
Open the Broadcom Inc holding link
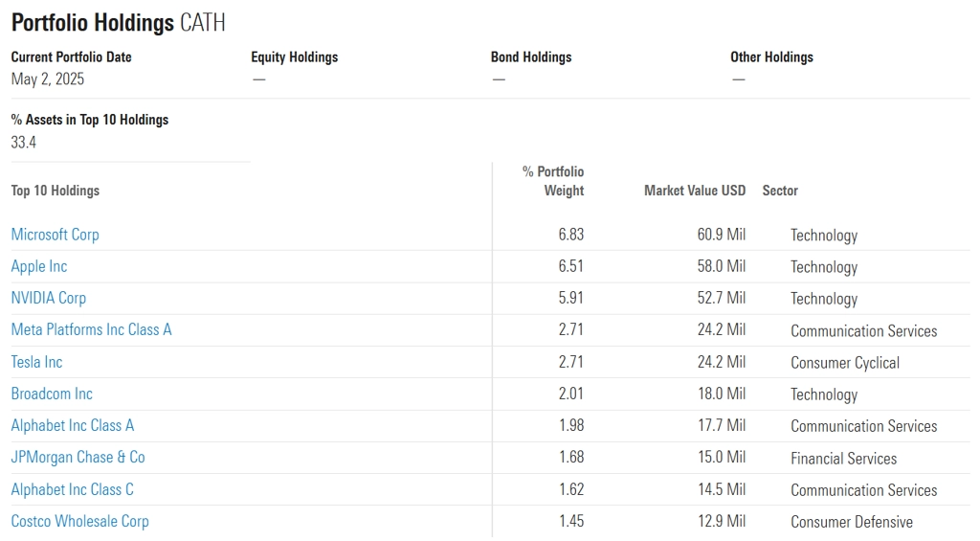pos(52,394)
